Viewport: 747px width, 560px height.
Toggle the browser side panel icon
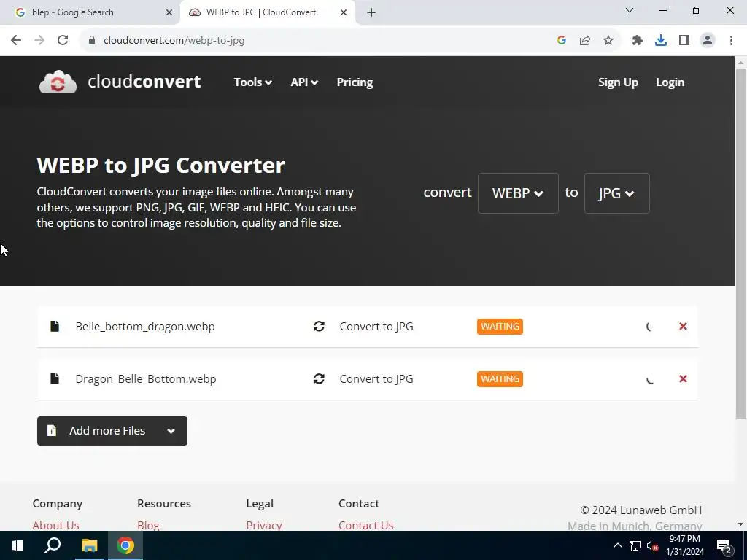pyautogui.click(x=684, y=41)
